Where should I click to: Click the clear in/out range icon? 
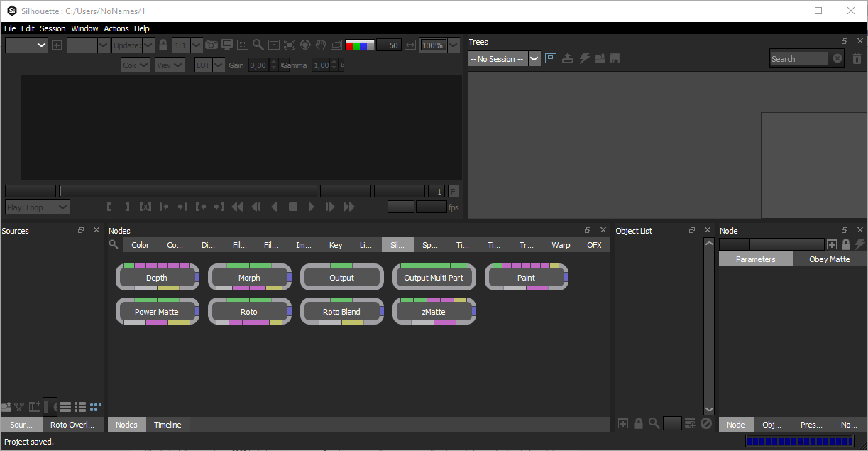point(145,207)
